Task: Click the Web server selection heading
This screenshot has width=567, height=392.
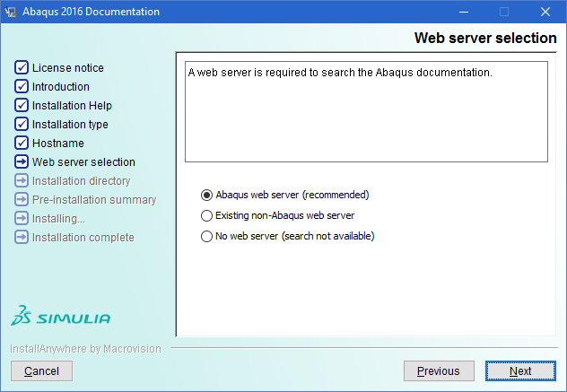Action: [x=485, y=38]
